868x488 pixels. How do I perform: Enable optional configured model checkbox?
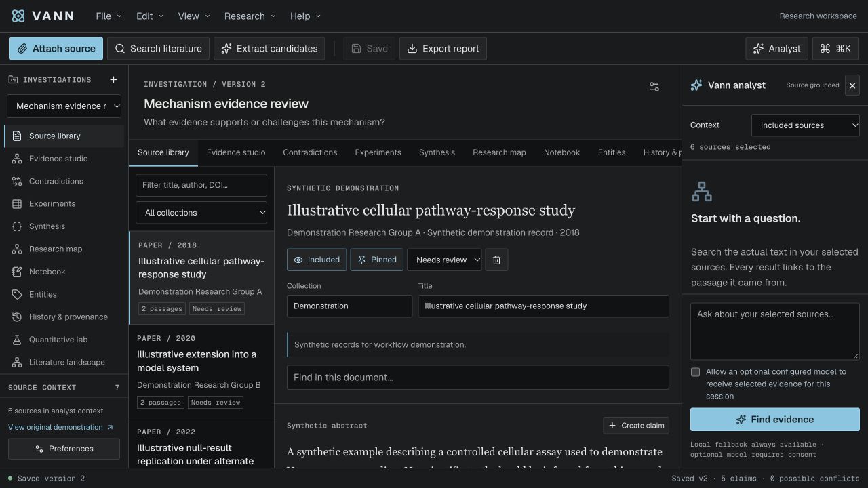pyautogui.click(x=695, y=372)
